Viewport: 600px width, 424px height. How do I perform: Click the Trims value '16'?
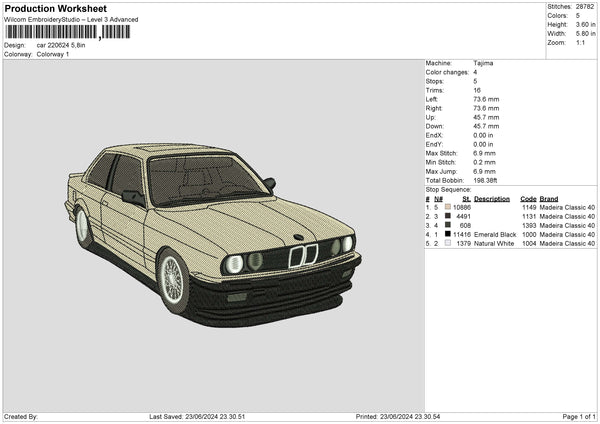click(477, 90)
